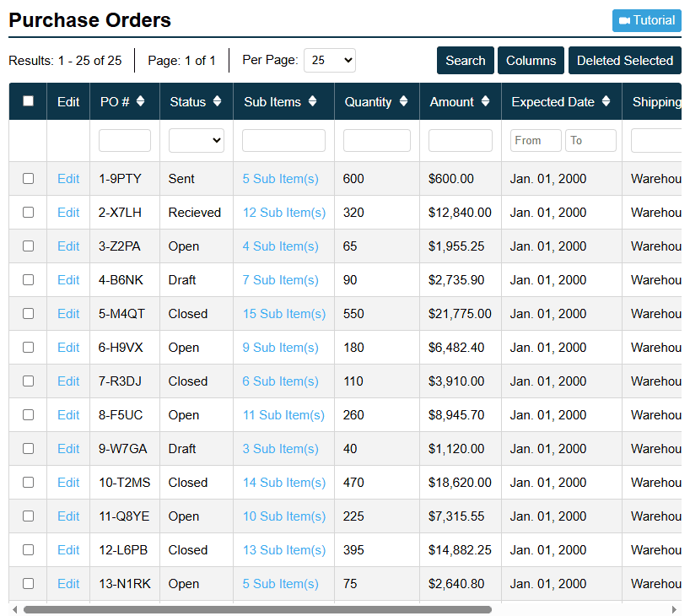
Task: Edit purchase order 1-9PTY
Action: [68, 179]
